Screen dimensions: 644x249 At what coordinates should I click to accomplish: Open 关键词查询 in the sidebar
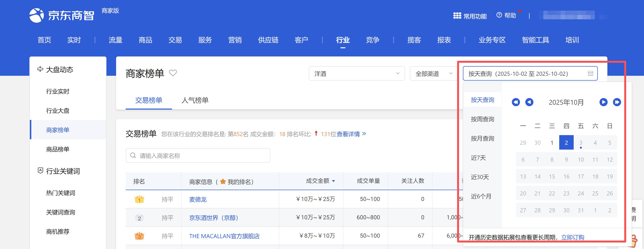[60, 212]
